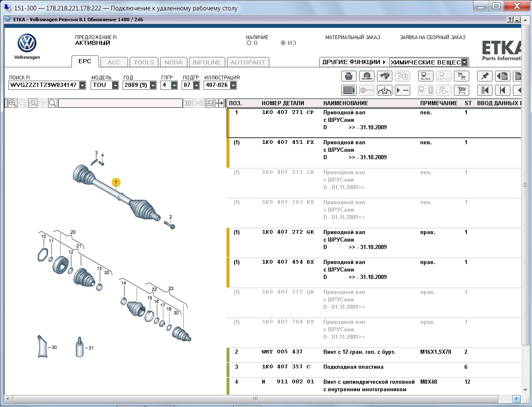Screen dimensions: 532x407
Task: Click the ПОЗ. column header
Action: (235, 103)
